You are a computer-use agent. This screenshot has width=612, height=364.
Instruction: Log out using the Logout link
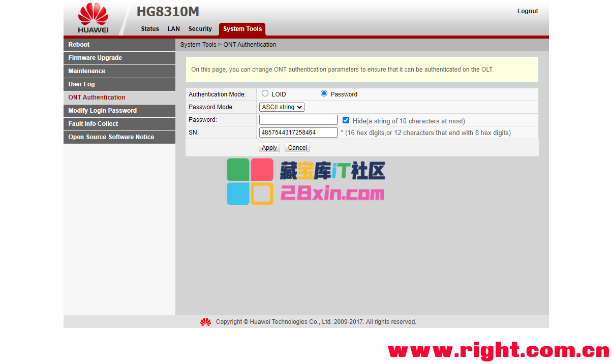click(x=528, y=11)
